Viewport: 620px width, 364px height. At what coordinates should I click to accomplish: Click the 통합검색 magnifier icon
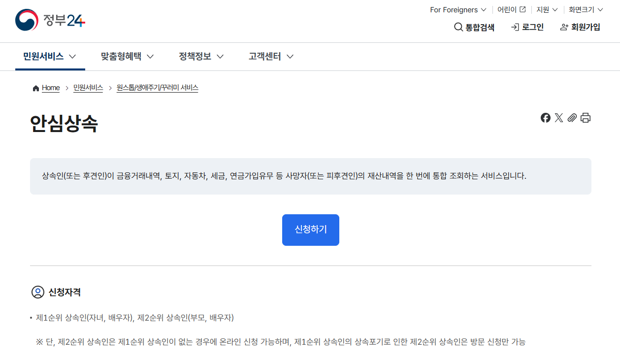pos(458,27)
